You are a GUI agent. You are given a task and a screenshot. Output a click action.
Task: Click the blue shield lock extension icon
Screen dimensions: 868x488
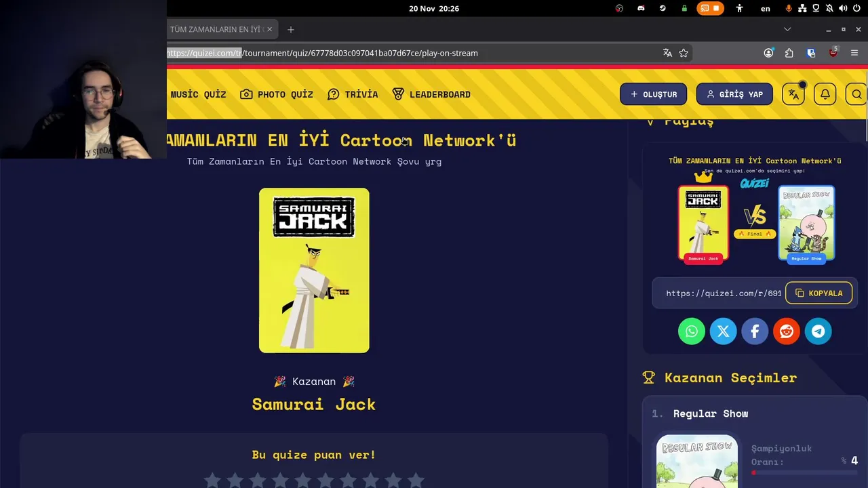coord(811,53)
